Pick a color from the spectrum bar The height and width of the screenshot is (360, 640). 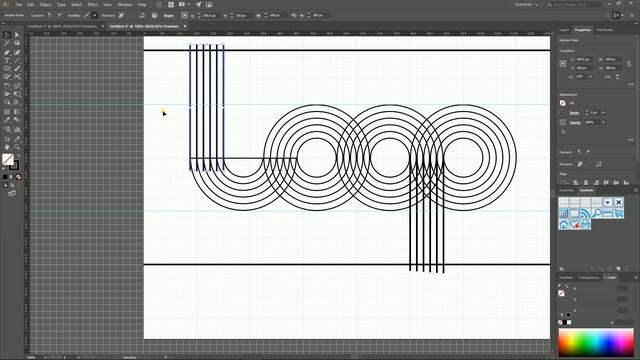tap(596, 342)
